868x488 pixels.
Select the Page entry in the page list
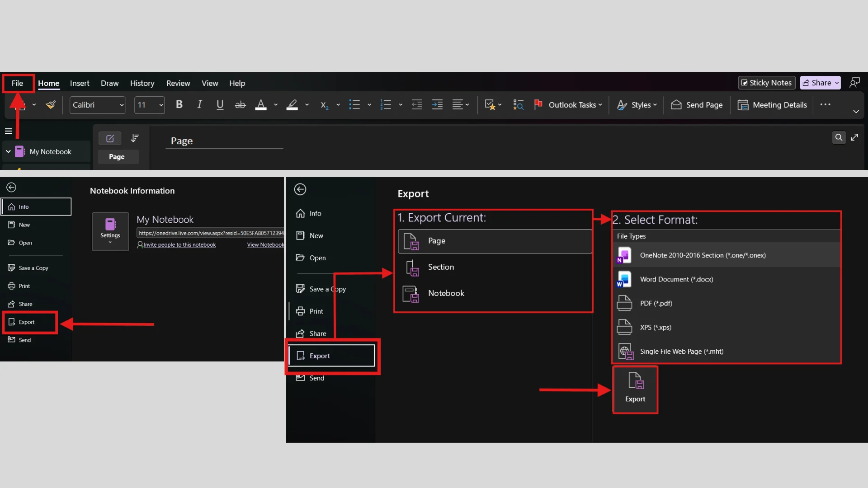[118, 157]
